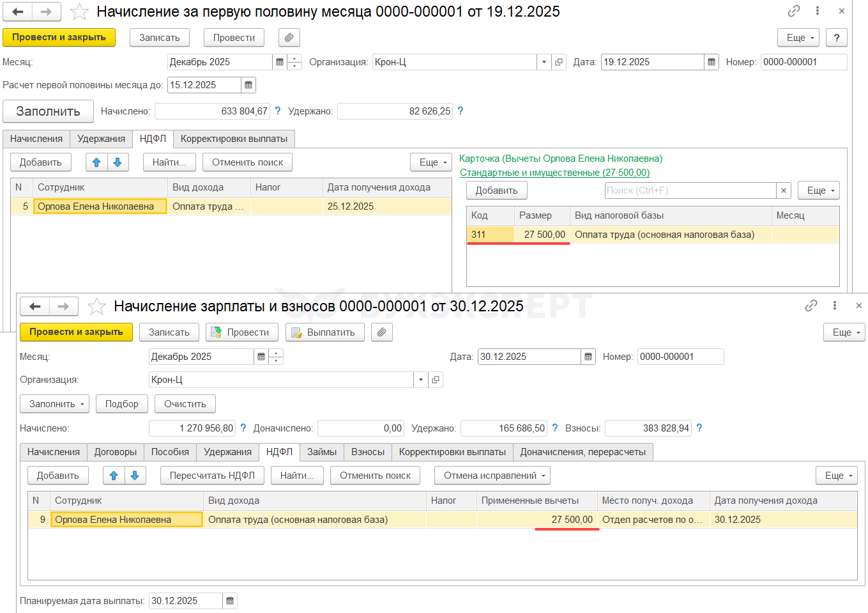Move row down in salary accrual NDFL table
This screenshot has width=868, height=613.
tap(135, 476)
